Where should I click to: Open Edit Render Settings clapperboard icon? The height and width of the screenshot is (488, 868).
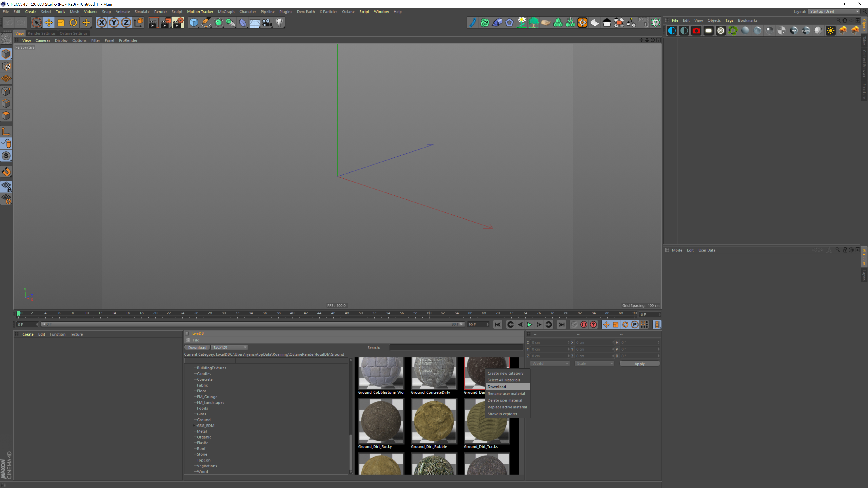[x=178, y=23]
